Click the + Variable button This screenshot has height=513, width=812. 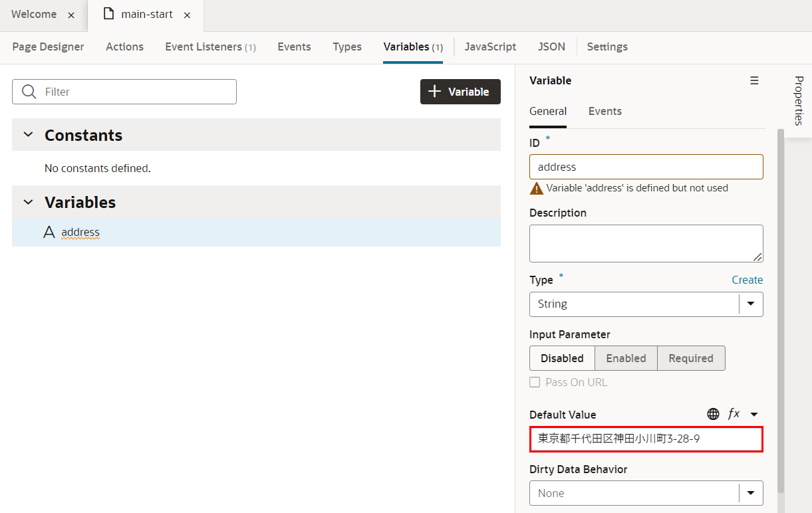(460, 92)
